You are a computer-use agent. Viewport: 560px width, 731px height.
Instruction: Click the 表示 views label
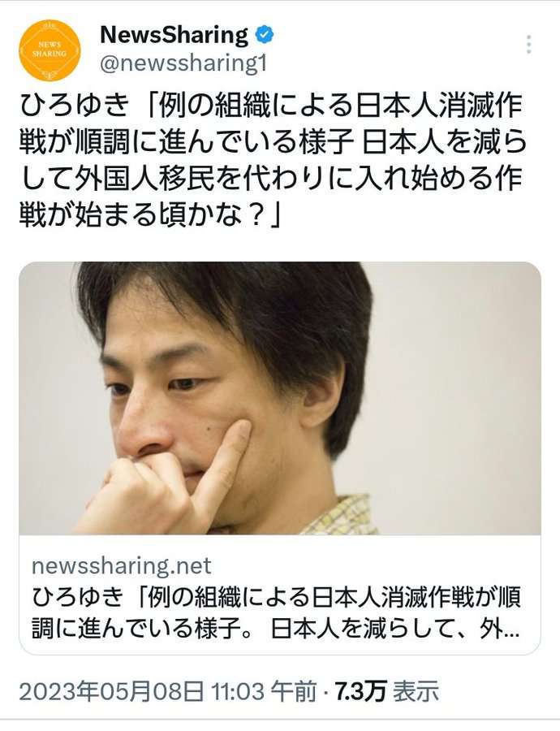[x=416, y=692]
